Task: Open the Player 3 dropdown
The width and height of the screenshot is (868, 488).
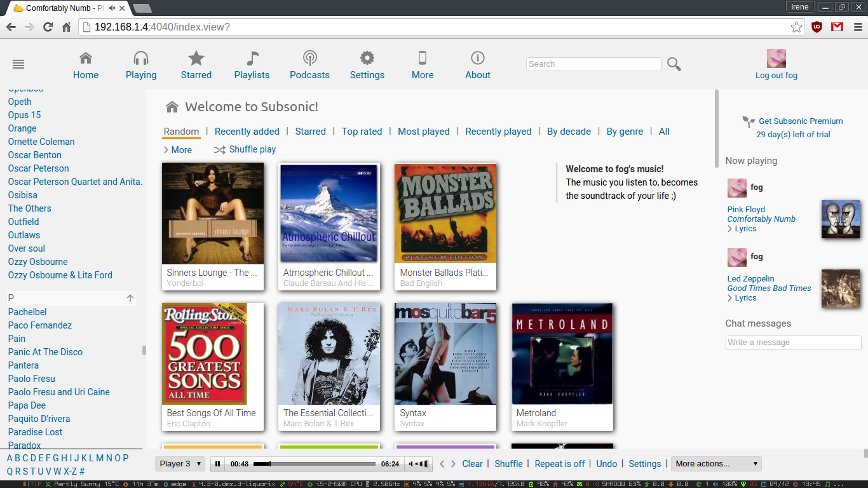Action: pyautogui.click(x=180, y=464)
